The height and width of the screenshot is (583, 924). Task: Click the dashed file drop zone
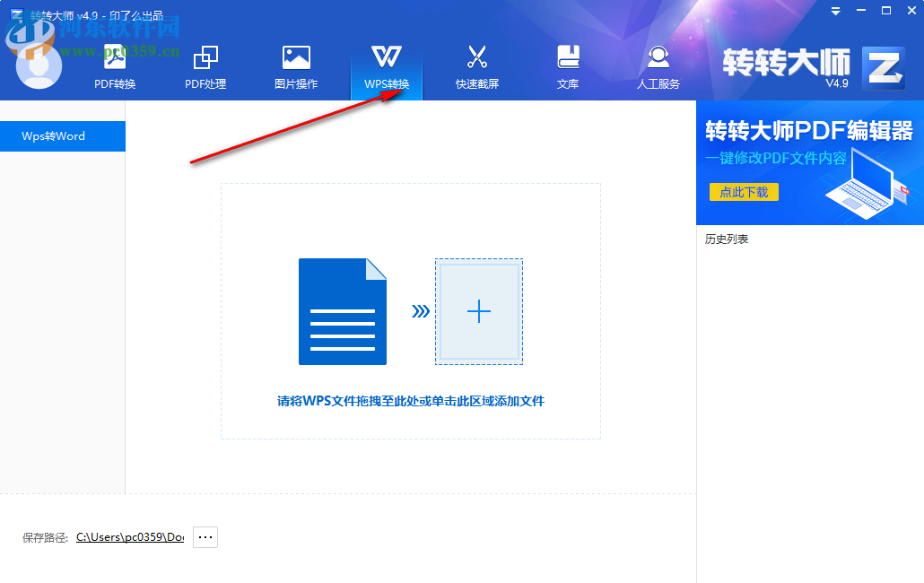click(x=410, y=309)
